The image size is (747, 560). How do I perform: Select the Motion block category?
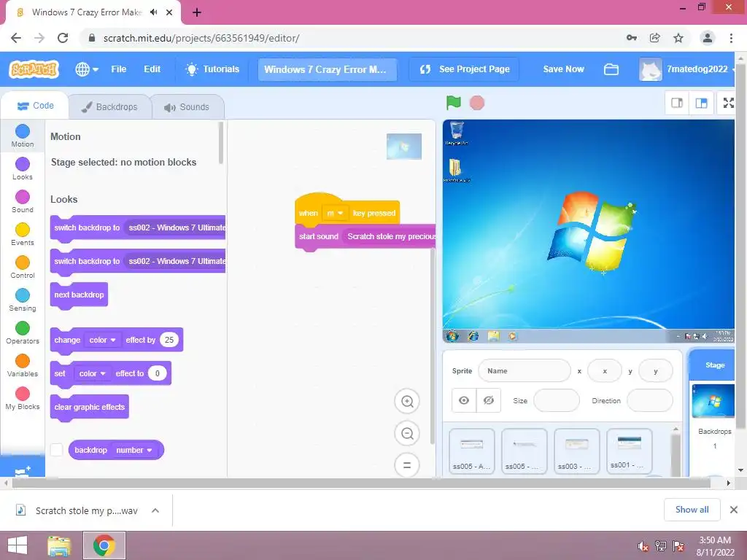[23, 136]
